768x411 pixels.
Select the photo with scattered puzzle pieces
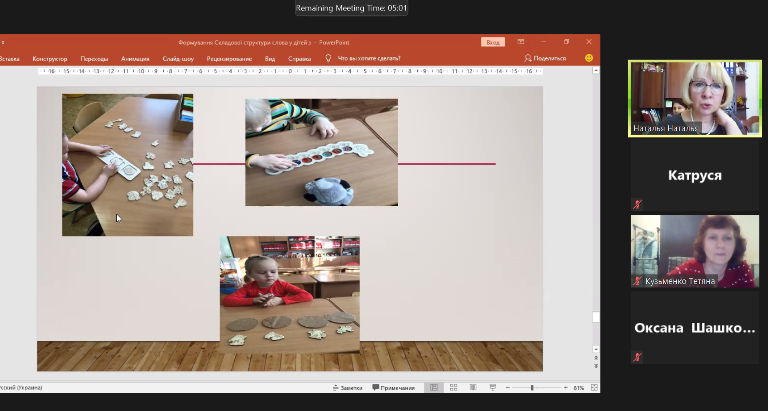point(127,165)
